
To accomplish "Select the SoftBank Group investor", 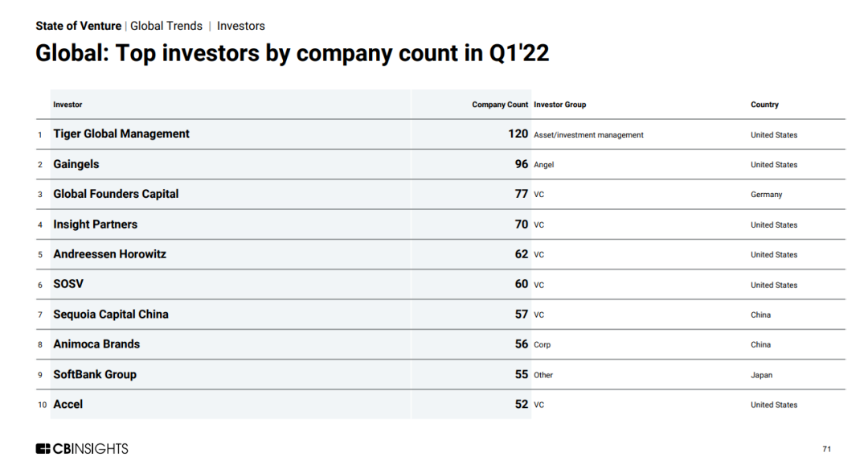I will pos(95,374).
